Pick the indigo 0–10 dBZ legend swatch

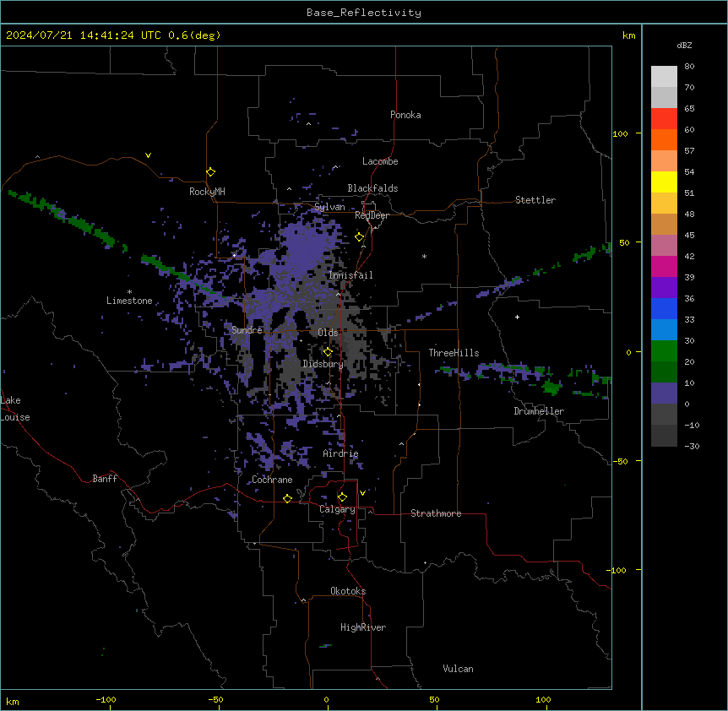664,393
